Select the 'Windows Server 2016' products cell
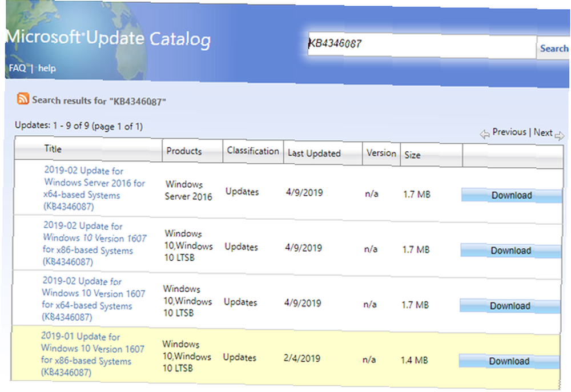571x392 pixels. 188,191
